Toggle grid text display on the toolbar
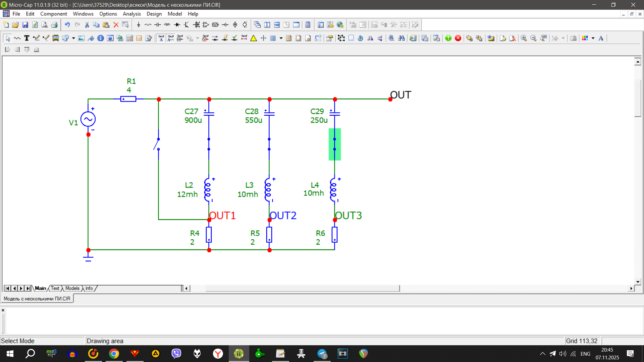 [171, 38]
